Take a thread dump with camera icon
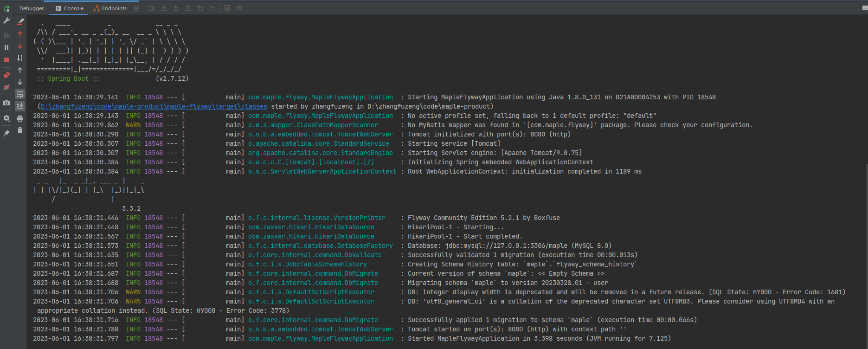This screenshot has width=868, height=349. tap(6, 103)
